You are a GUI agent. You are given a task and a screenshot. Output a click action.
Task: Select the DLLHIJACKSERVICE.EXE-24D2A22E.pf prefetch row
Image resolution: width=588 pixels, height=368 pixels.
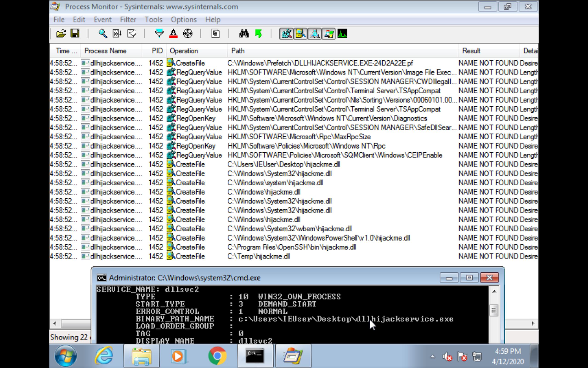pyautogui.click(x=294, y=63)
